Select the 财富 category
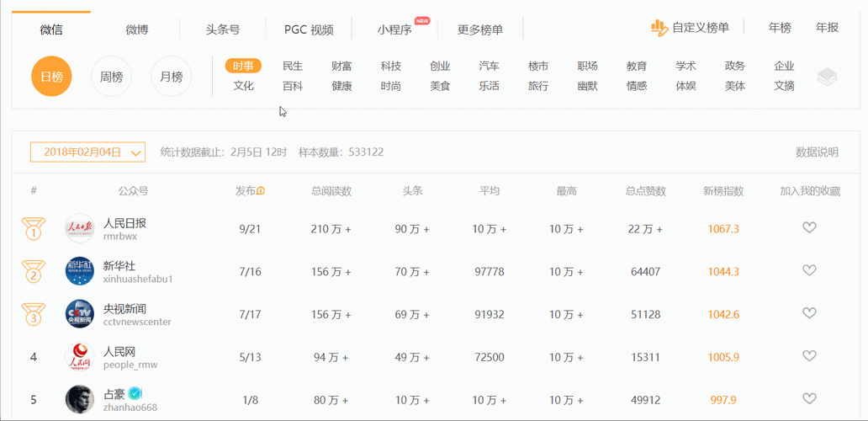The image size is (868, 421). pyautogui.click(x=341, y=67)
